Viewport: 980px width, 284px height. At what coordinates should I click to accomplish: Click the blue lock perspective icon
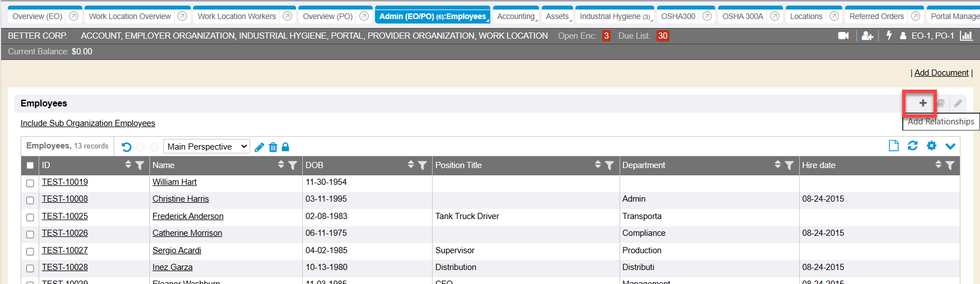[x=285, y=147]
